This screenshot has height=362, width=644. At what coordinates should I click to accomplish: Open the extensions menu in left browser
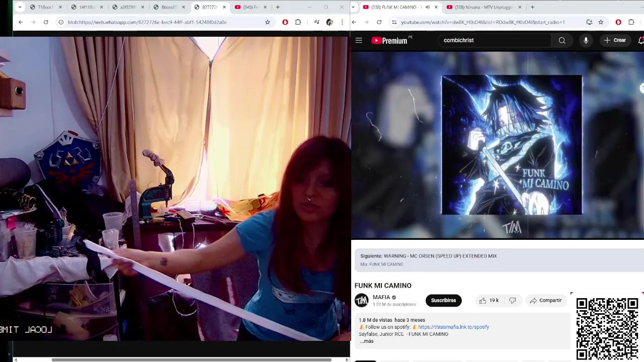tap(298, 22)
